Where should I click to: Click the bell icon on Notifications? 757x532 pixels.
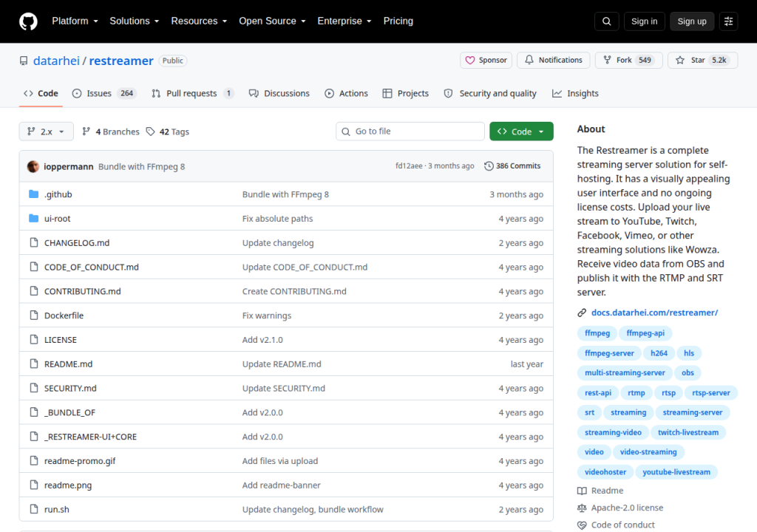point(529,60)
